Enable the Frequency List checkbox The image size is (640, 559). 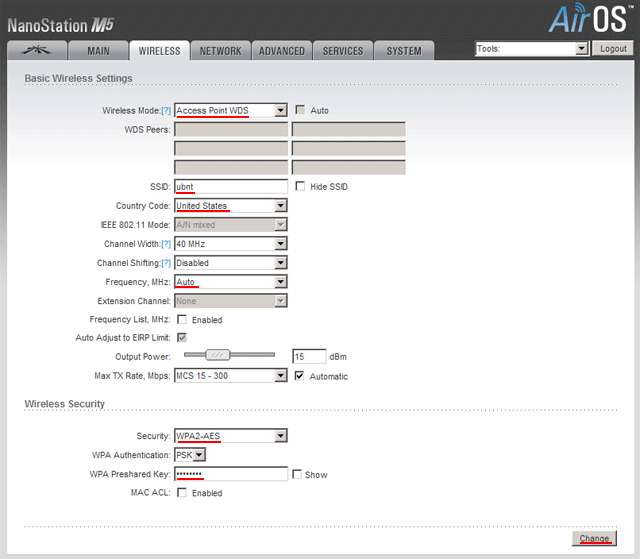click(182, 319)
